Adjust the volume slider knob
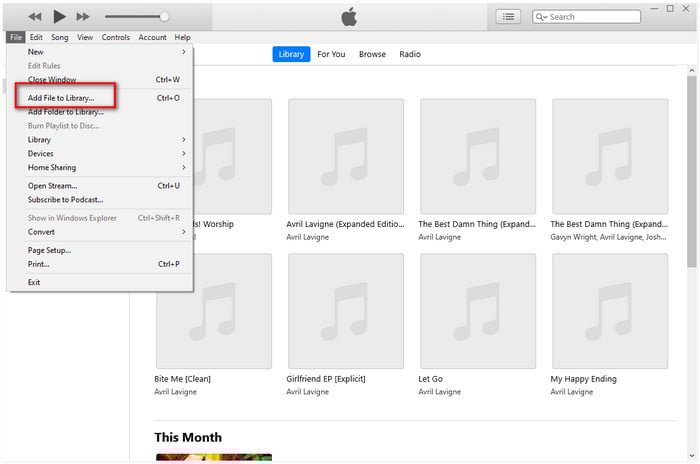The width and height of the screenshot is (700, 464). [x=164, y=17]
